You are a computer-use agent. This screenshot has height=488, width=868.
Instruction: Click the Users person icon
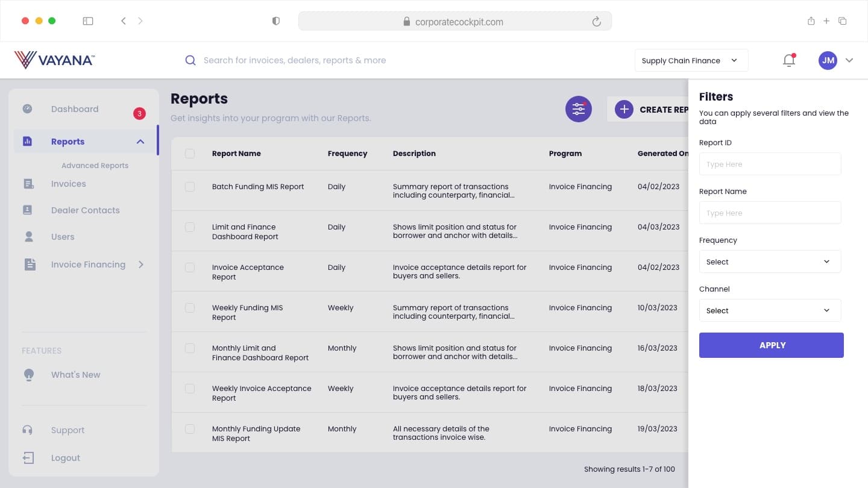pos(28,237)
